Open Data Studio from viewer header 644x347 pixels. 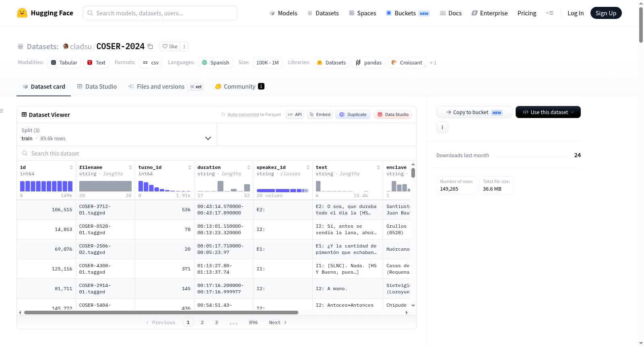(393, 114)
